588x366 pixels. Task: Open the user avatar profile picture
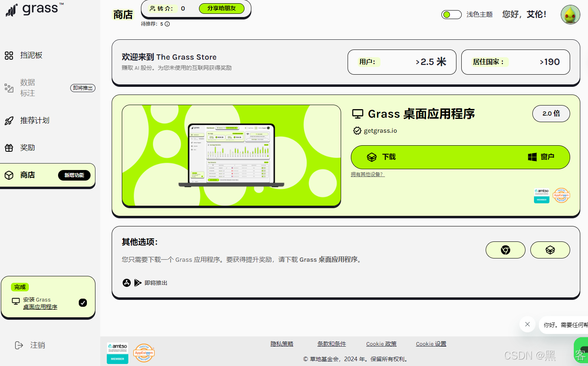tap(571, 15)
